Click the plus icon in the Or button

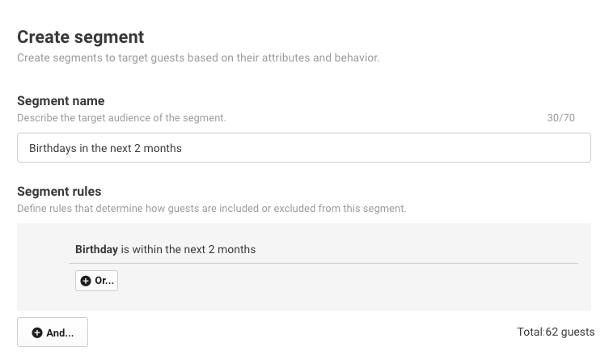pos(86,281)
